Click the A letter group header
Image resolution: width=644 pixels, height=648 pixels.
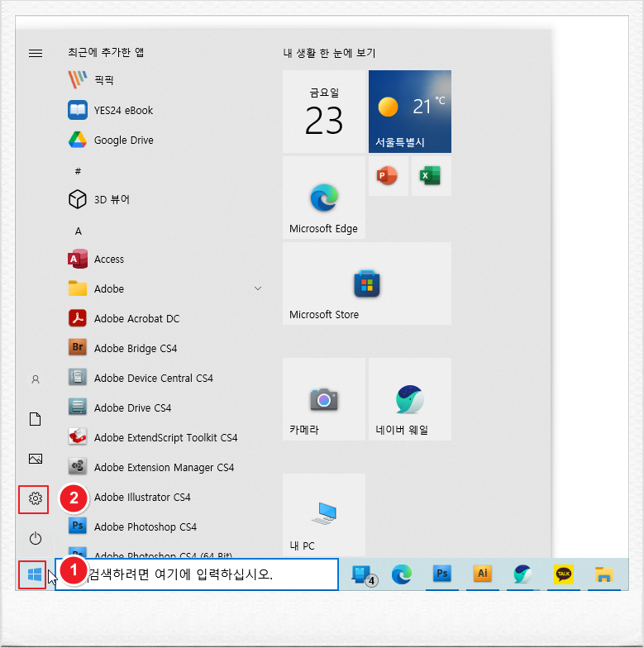click(x=78, y=231)
